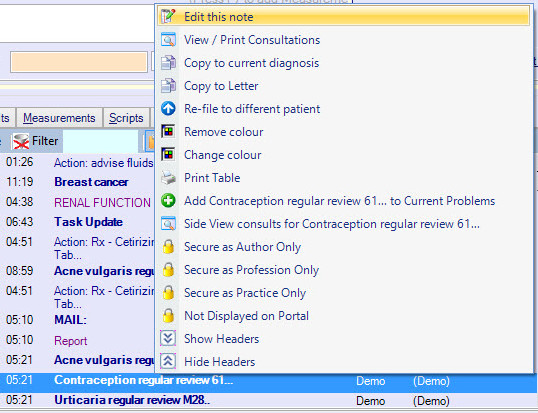
Task: Click the Remove colour palette icon
Action: pos(168,132)
